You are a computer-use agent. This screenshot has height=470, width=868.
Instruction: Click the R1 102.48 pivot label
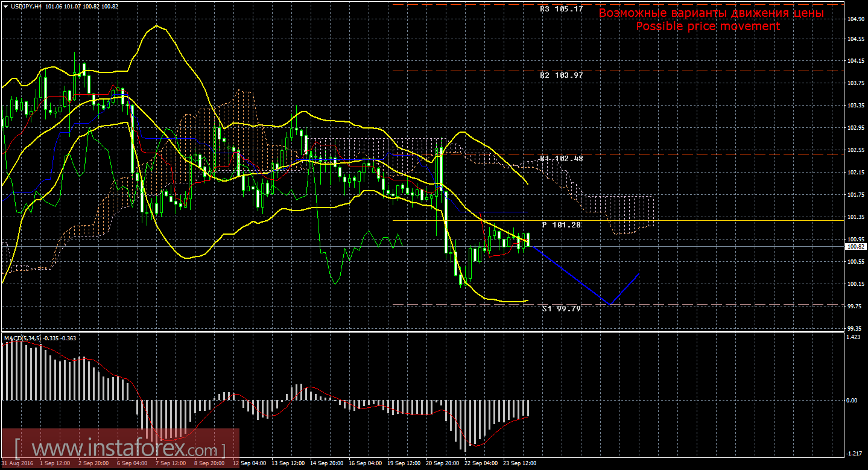click(x=561, y=158)
